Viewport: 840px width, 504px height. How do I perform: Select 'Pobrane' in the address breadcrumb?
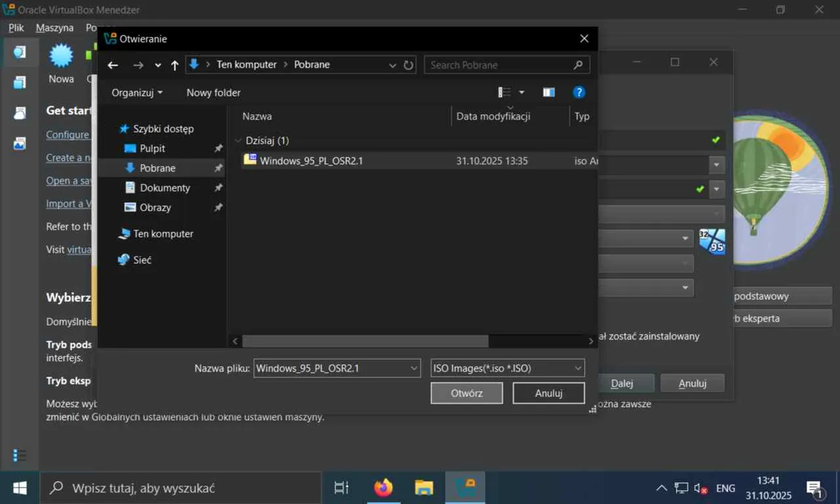312,64
